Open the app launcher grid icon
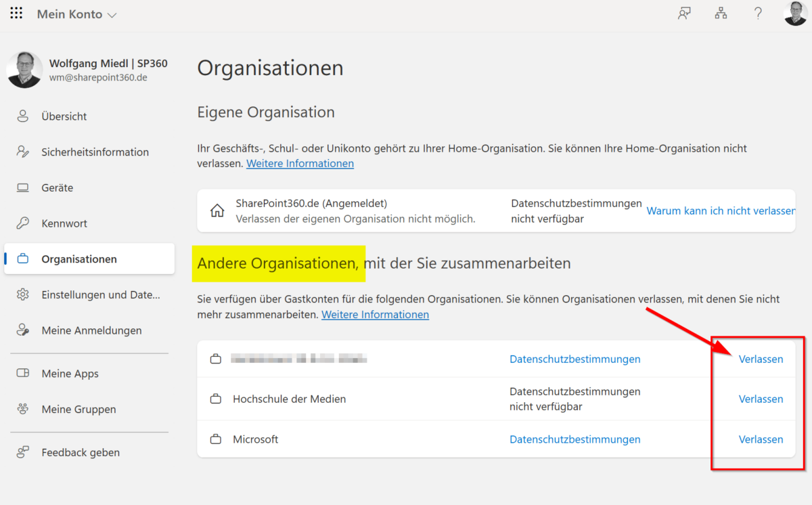This screenshot has height=505, width=812. (16, 14)
